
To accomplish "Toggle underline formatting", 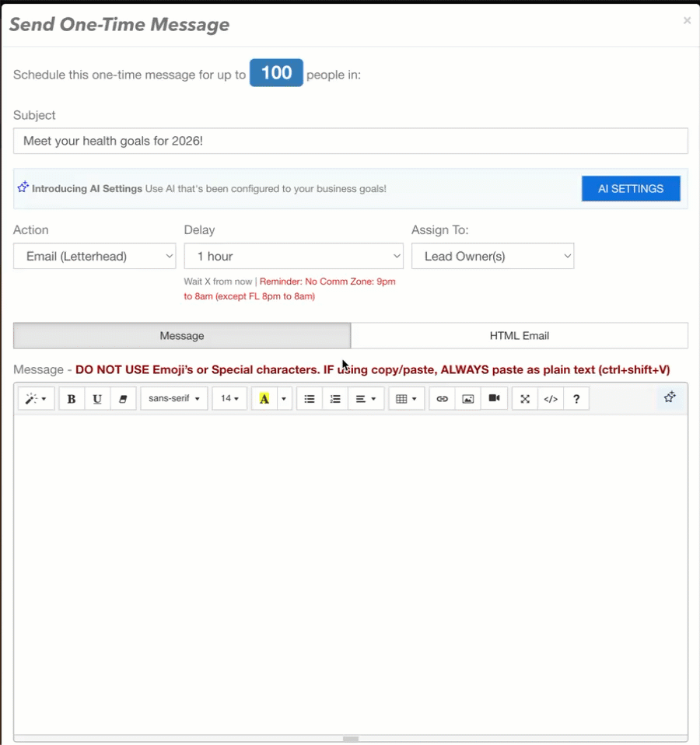I will (x=97, y=398).
